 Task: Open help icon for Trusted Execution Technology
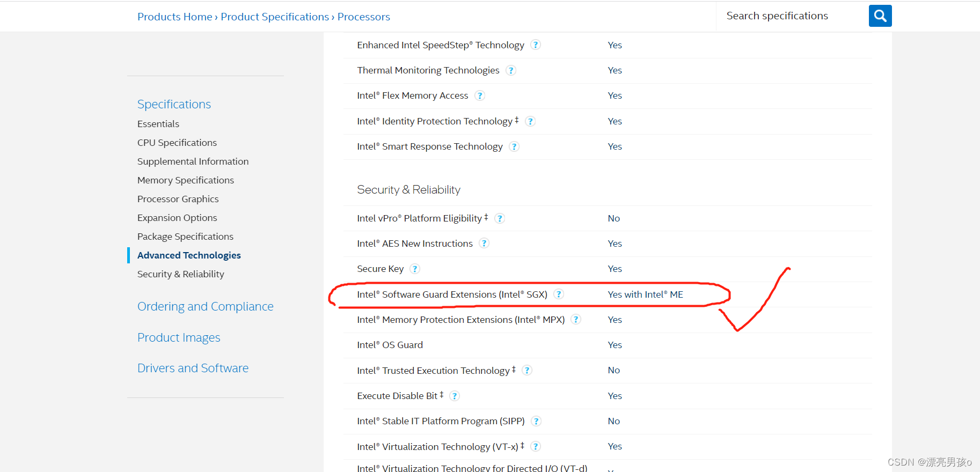(527, 370)
